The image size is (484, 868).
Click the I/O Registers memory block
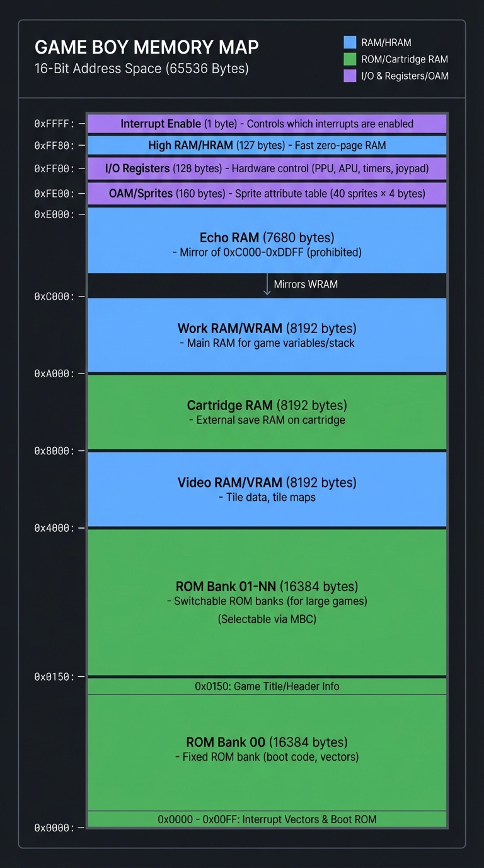coord(267,168)
